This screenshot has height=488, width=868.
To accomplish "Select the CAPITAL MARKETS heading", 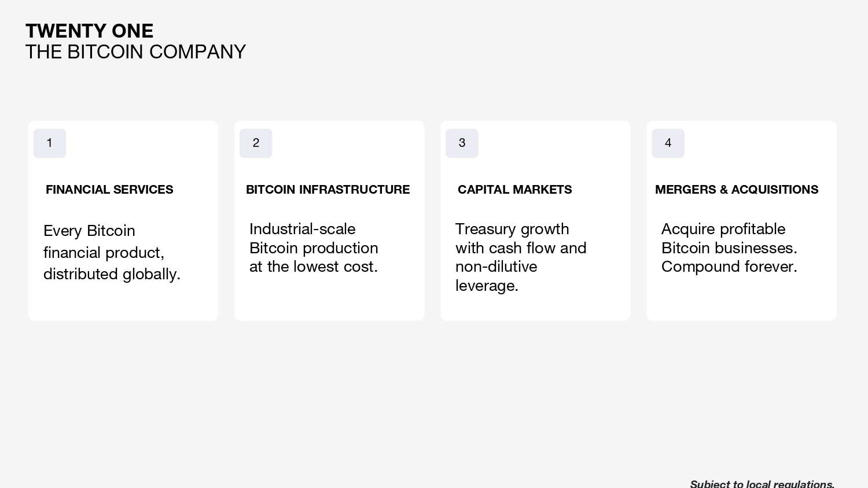I will point(514,190).
